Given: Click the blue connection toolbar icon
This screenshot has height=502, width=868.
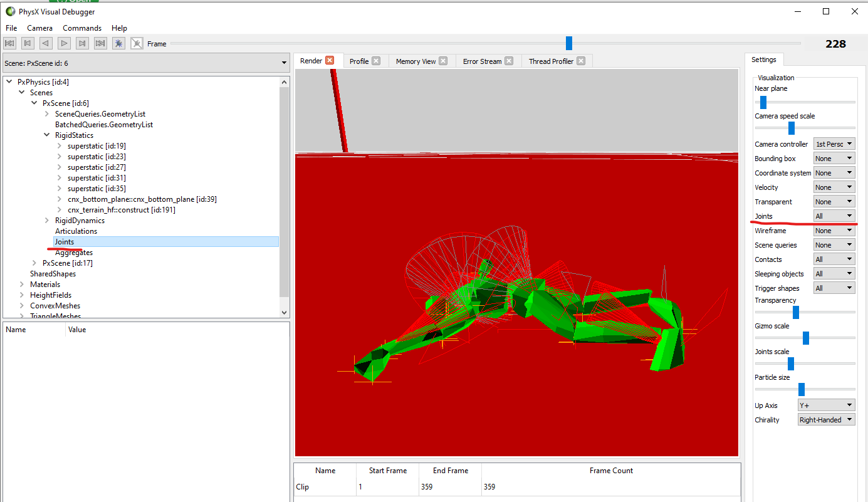Looking at the screenshot, I should tap(118, 43).
